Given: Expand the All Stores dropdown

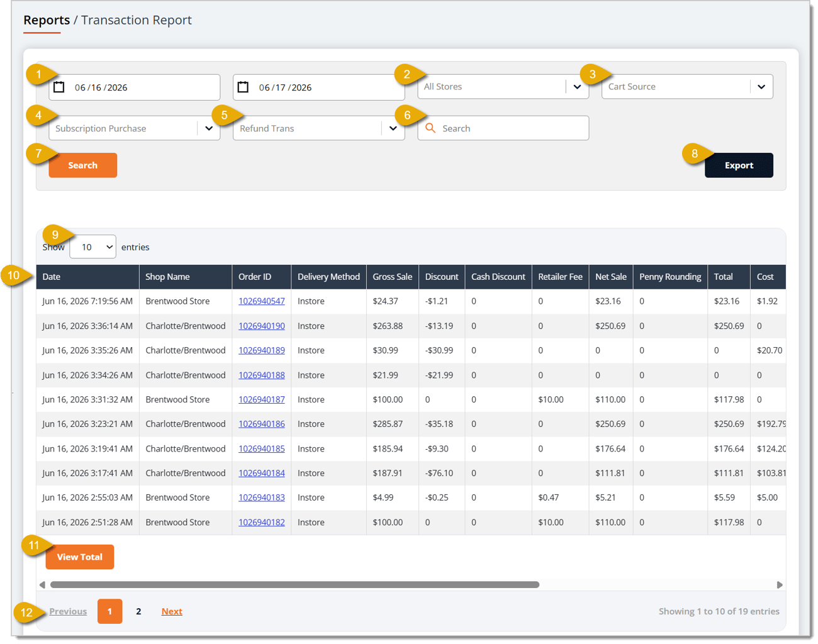Looking at the screenshot, I should click(503, 87).
